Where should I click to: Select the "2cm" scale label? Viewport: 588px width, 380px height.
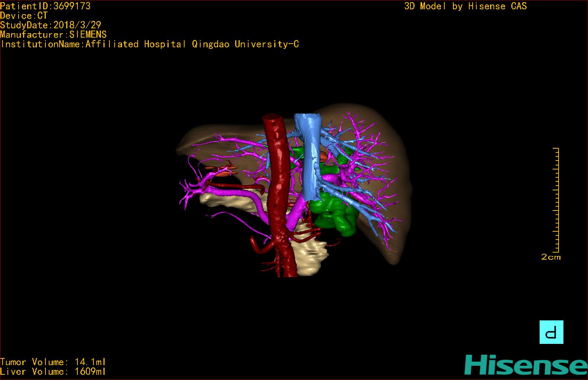point(551,257)
